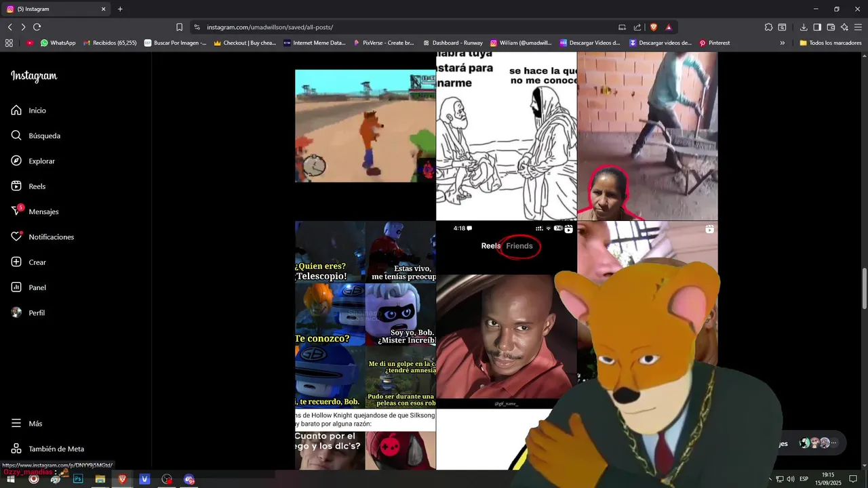The height and width of the screenshot is (488, 868).
Task: Open the Pinterest bookmark
Action: coord(714,43)
